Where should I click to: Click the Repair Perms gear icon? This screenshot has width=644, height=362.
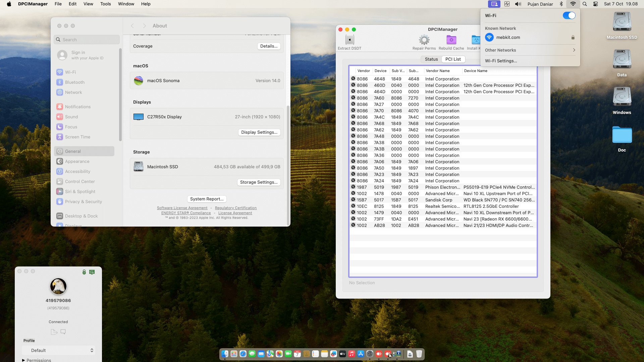pyautogui.click(x=424, y=40)
